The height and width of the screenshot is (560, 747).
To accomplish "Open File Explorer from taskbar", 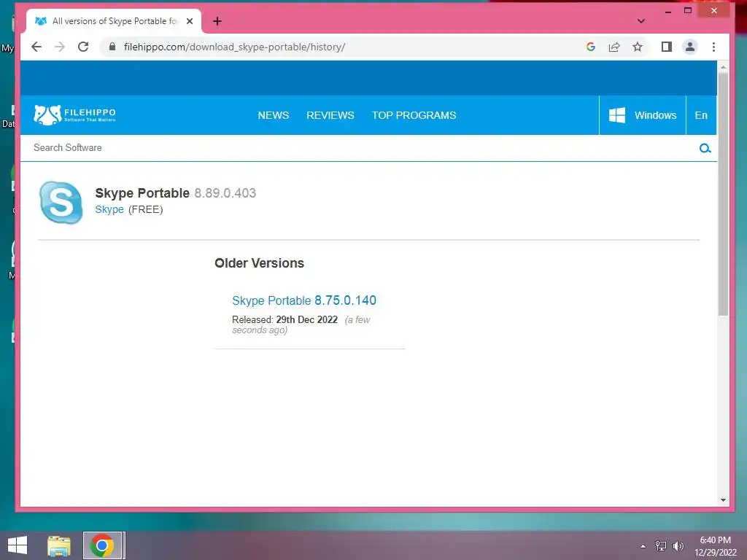I will point(59,545).
